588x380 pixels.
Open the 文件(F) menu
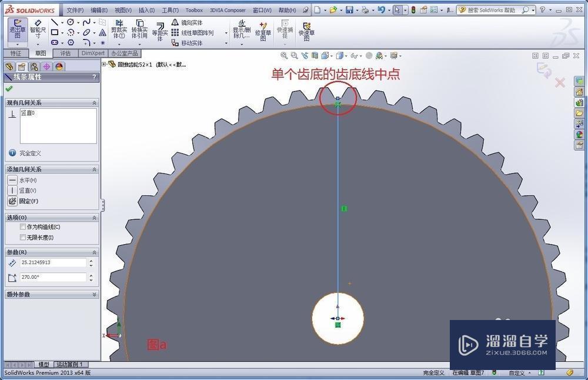click(x=75, y=10)
